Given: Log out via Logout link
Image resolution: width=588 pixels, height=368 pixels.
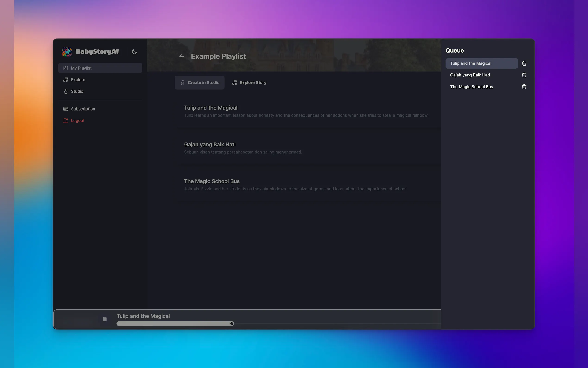Looking at the screenshot, I should pyautogui.click(x=77, y=121).
